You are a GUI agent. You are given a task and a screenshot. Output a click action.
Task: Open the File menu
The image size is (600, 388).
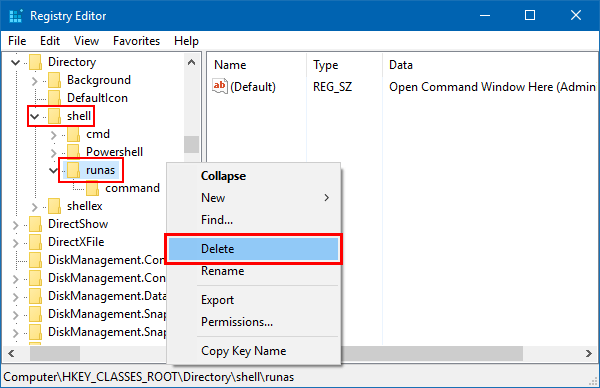pos(17,41)
